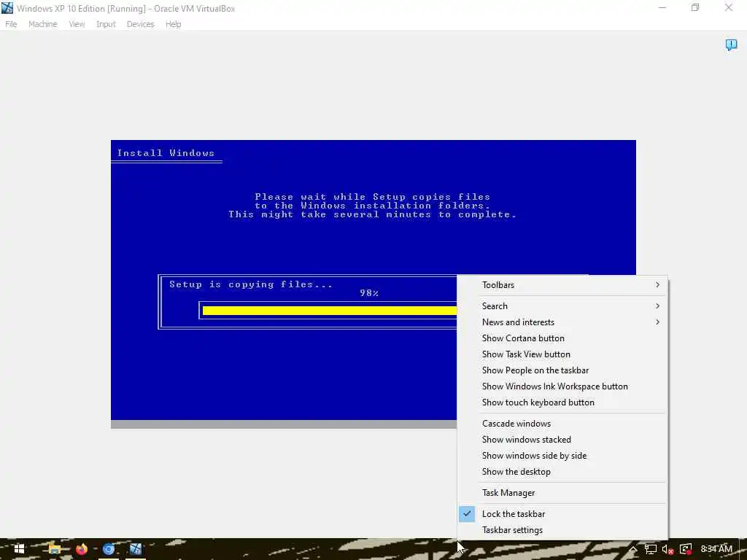747x560 pixels.
Task: Close the VirtualBox window
Action: tap(729, 8)
